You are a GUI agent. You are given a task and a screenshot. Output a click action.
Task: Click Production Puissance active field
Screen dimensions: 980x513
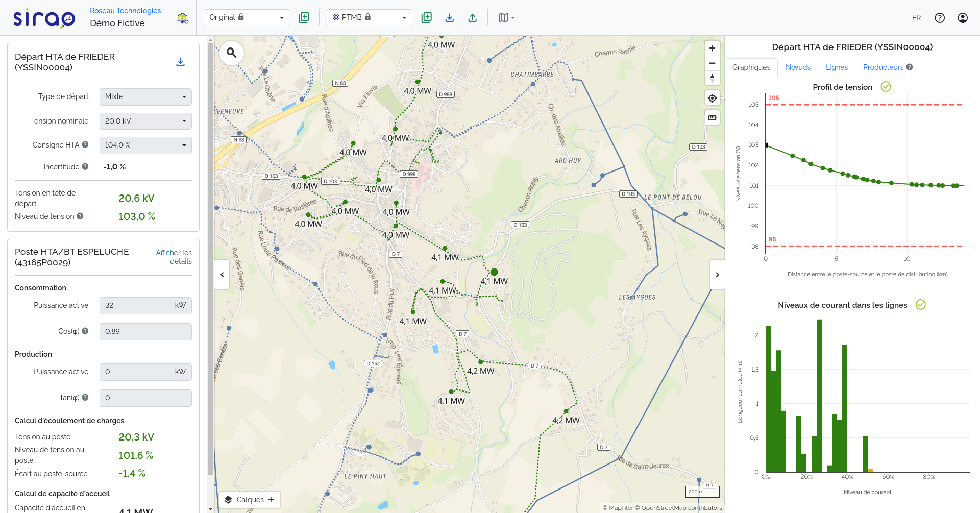(134, 372)
